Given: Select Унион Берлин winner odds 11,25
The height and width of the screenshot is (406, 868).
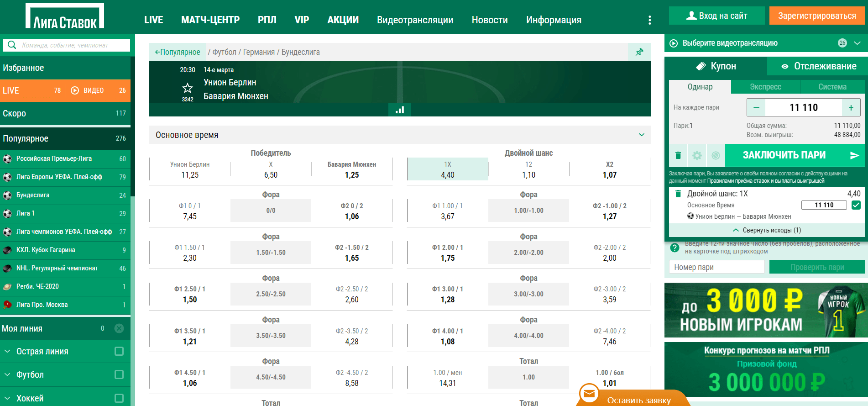Looking at the screenshot, I should [190, 170].
